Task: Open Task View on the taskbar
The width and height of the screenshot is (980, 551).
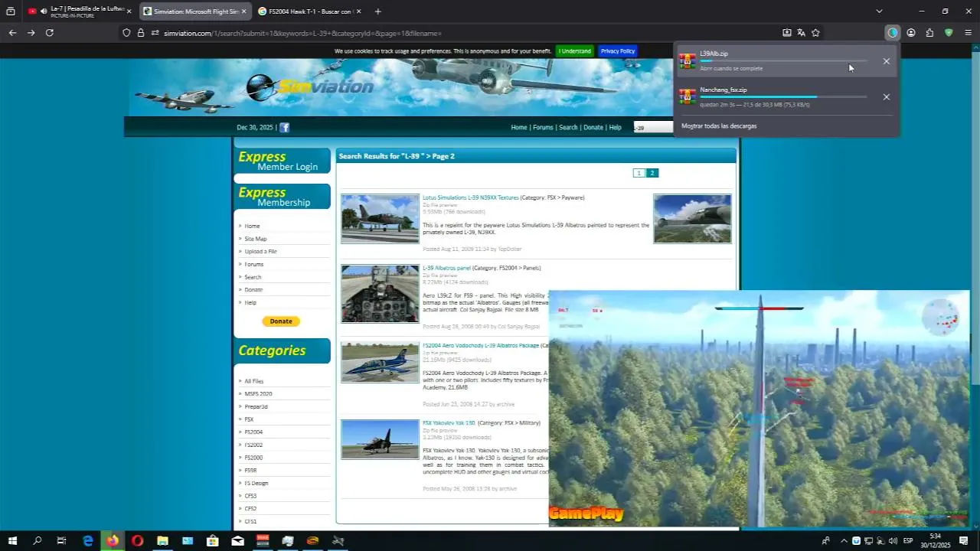Action: click(x=62, y=541)
